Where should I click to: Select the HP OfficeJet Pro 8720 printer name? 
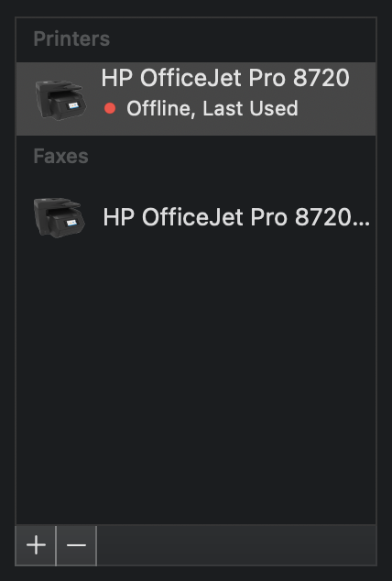point(225,78)
